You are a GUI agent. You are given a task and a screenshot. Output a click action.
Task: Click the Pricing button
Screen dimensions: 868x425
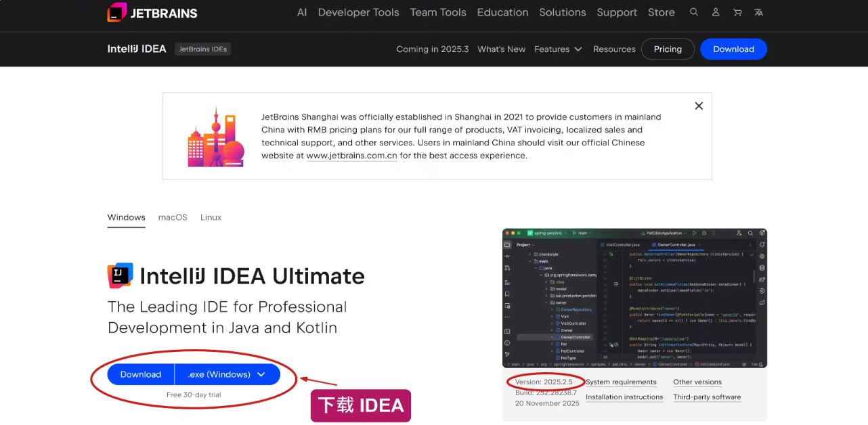tap(668, 49)
